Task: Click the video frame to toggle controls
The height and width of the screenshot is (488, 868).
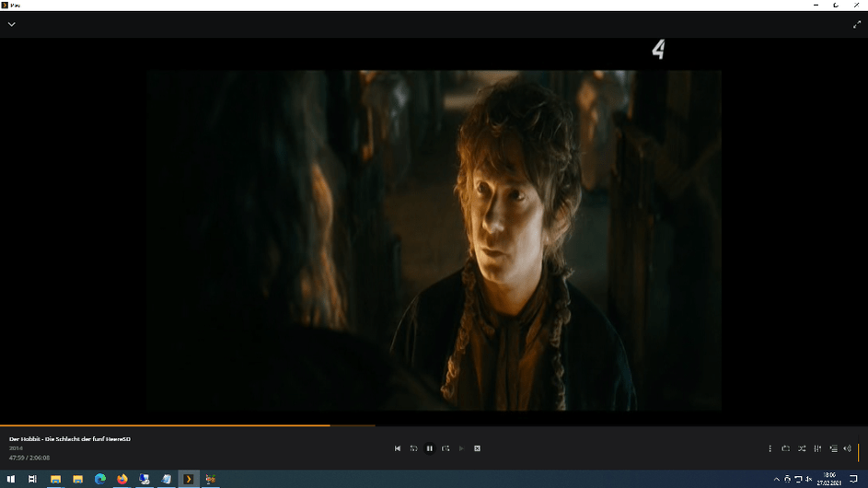Action: (x=434, y=239)
